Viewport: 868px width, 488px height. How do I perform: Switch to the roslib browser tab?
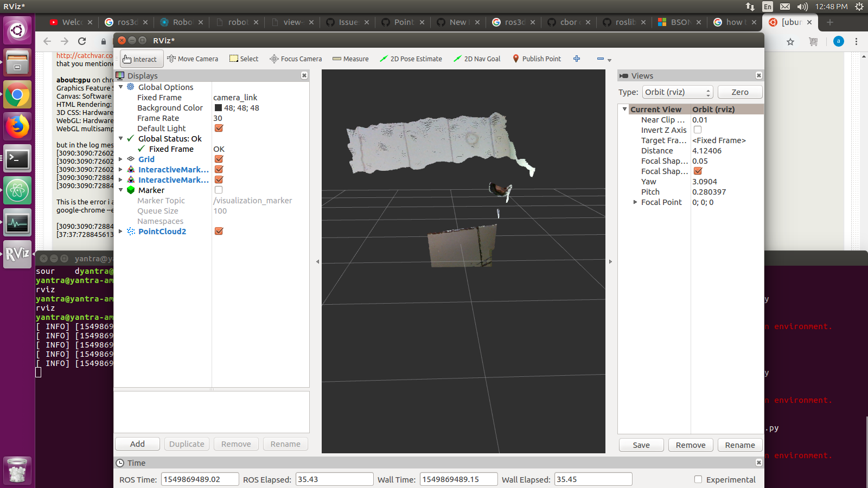click(x=624, y=22)
